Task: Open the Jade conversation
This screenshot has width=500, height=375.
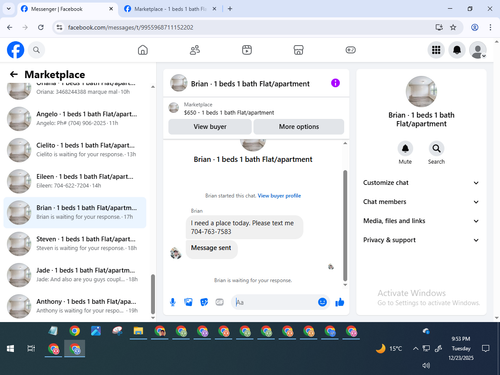Action: 76,275
